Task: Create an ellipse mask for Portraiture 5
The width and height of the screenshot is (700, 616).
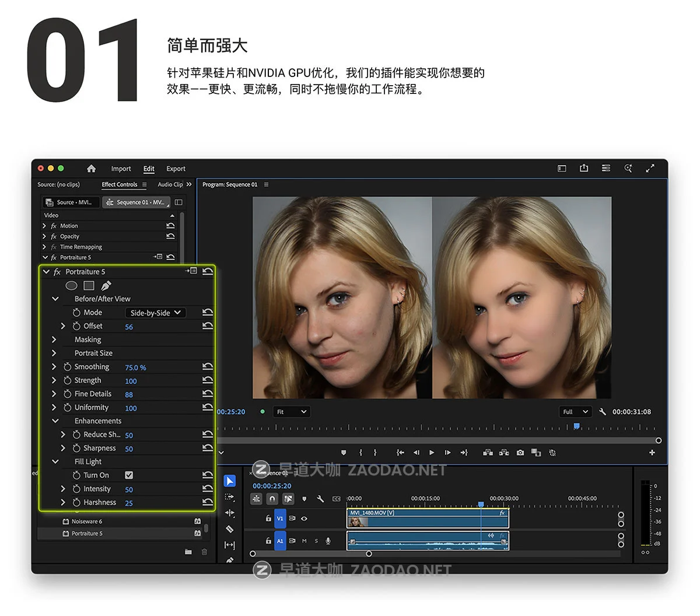Action: [x=71, y=285]
